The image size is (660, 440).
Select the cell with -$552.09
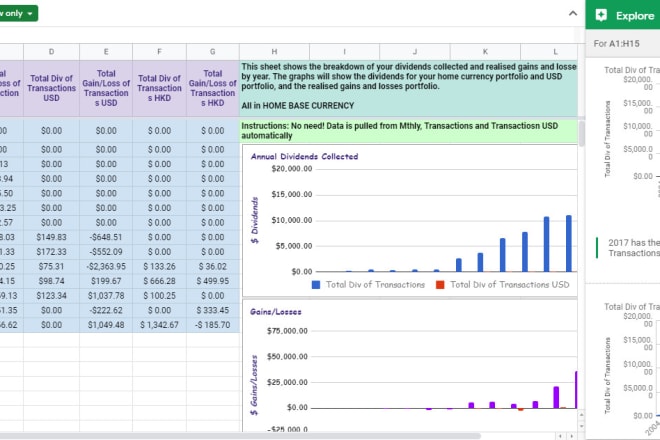click(x=106, y=252)
